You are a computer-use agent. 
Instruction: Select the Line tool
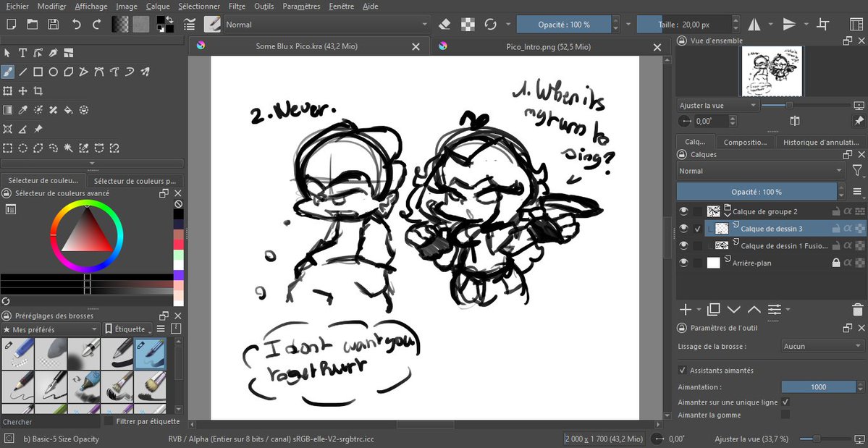pyautogui.click(x=22, y=72)
